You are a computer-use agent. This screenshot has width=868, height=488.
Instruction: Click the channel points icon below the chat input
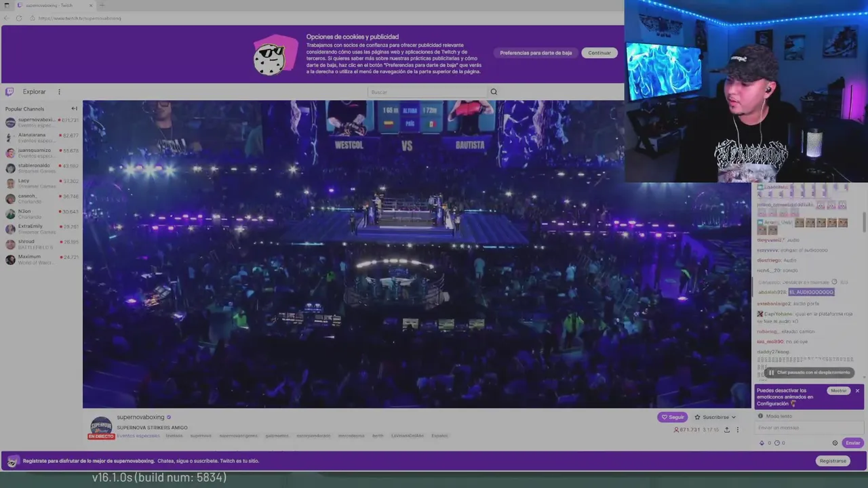(x=777, y=443)
